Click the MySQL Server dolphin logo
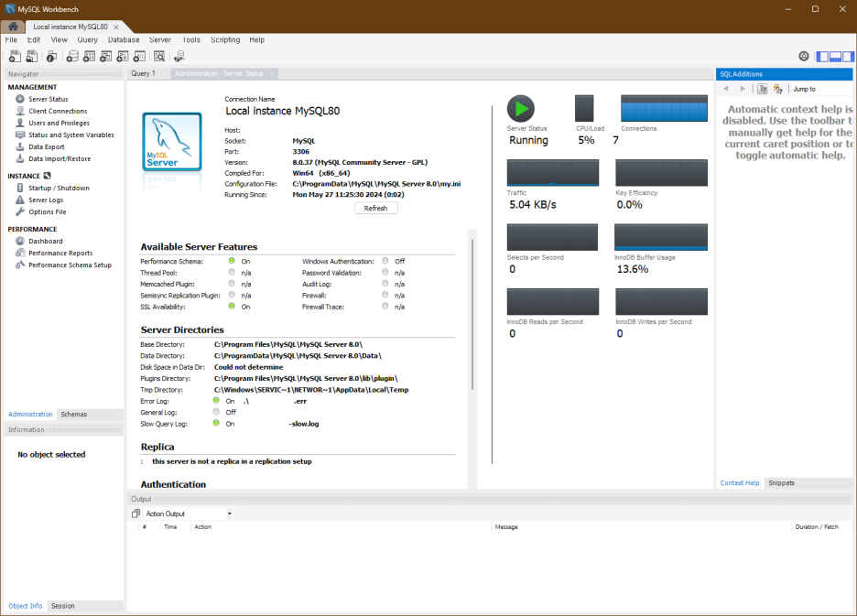857x616 pixels. click(x=172, y=142)
